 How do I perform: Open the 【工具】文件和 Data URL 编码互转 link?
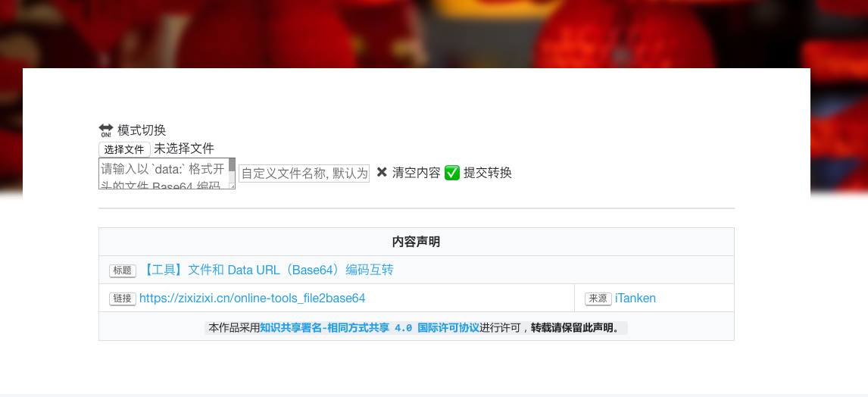coord(267,270)
